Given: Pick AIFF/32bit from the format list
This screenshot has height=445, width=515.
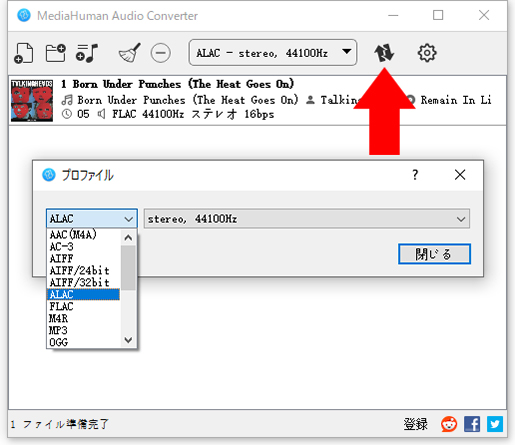Looking at the screenshot, I should (x=83, y=283).
